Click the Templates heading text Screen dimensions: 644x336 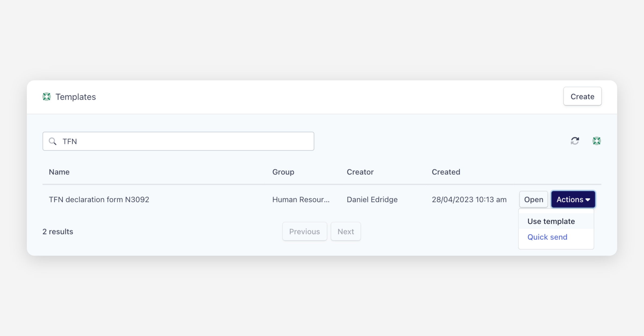76,97
